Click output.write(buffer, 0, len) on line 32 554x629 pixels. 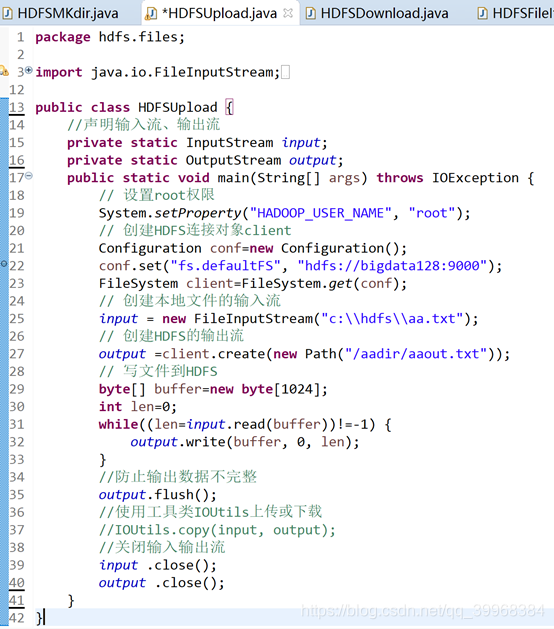tap(241, 442)
